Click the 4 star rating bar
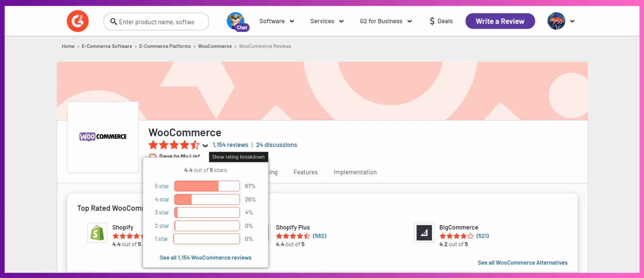This screenshot has width=644, height=278. [x=207, y=199]
